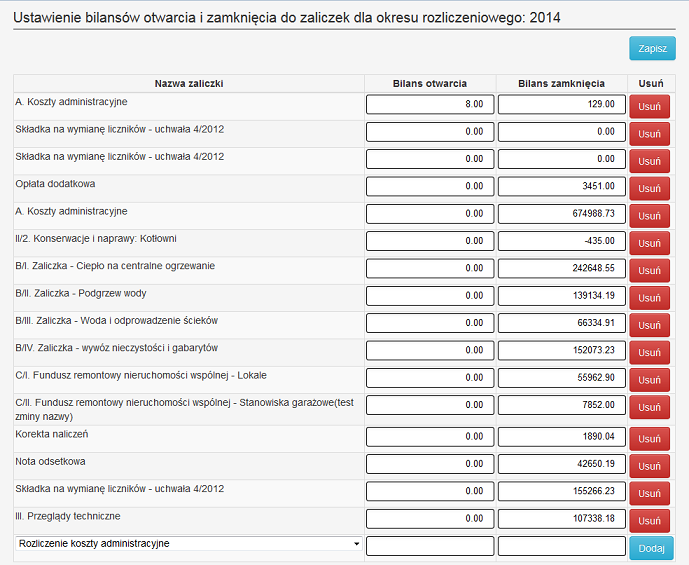
Task: Select C/I. Fundusz remontowy - Lokale label
Action: (x=141, y=375)
